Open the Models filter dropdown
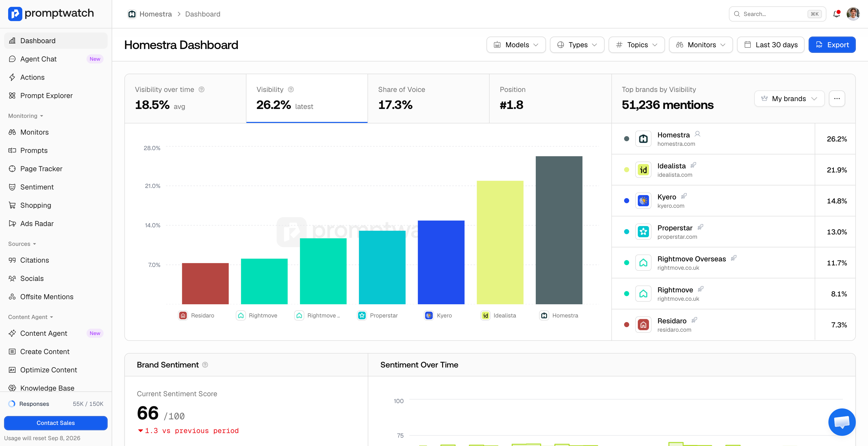This screenshot has width=868, height=446. (516, 45)
